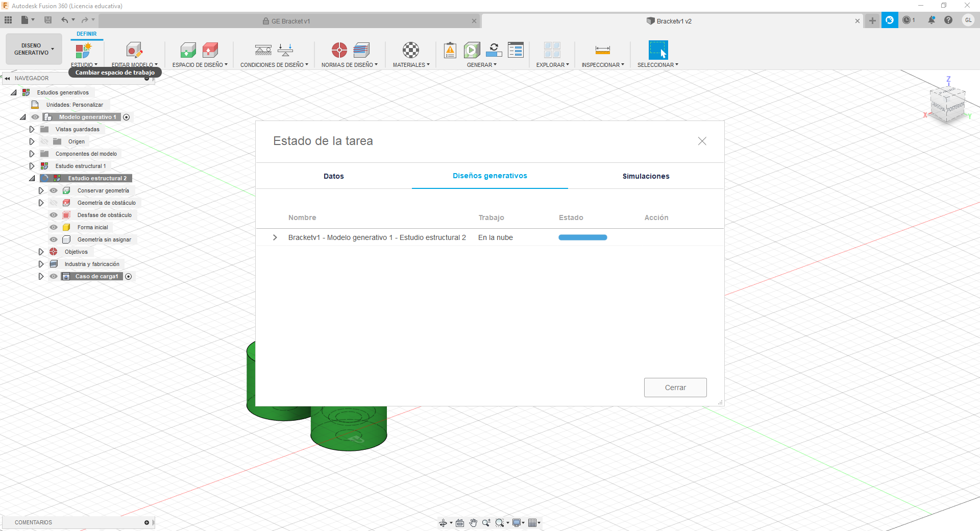Click the structural constraints icon
The image size is (980, 531).
point(263,50)
